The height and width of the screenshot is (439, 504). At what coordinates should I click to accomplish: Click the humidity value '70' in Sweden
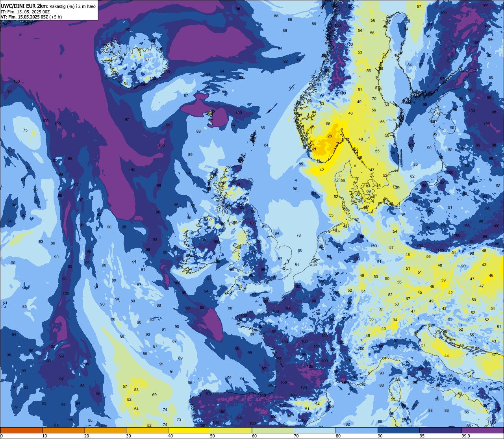[x=374, y=99]
